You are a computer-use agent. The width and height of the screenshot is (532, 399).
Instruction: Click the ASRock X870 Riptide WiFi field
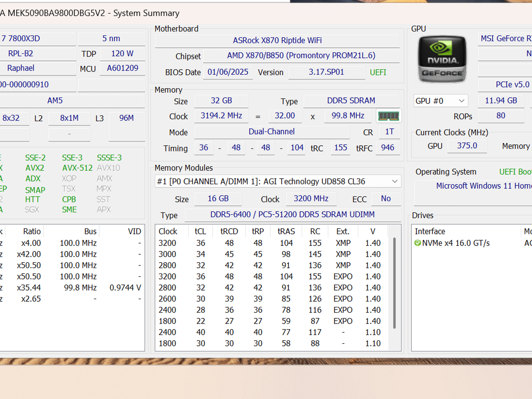[277, 41]
